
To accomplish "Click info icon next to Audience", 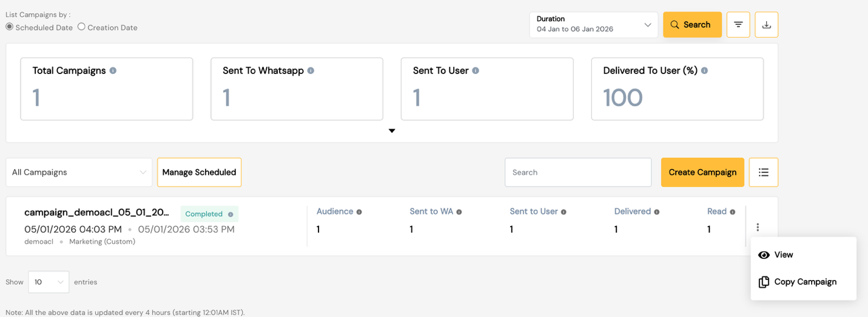I will 359,212.
